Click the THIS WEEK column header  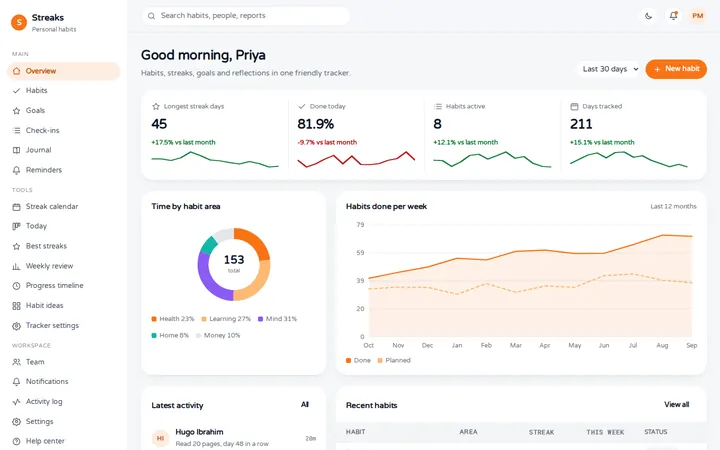pos(605,432)
